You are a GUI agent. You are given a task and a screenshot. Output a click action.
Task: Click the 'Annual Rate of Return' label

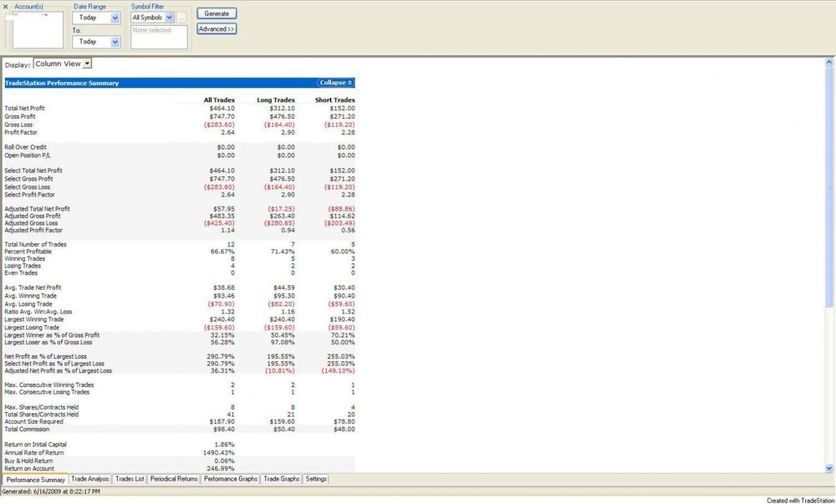pos(34,453)
